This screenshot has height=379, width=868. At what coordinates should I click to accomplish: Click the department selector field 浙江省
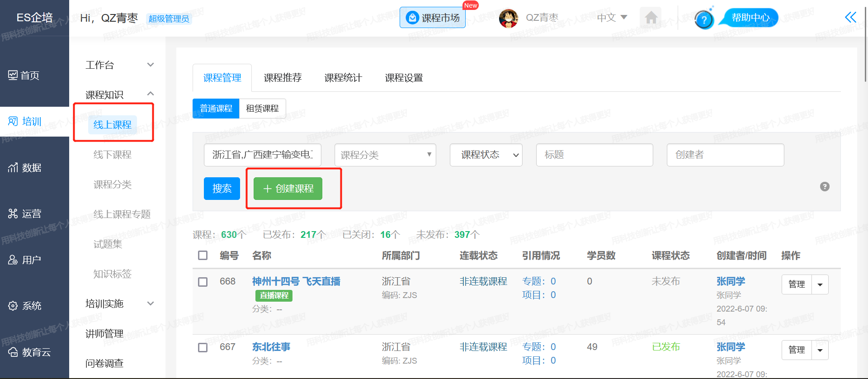263,155
